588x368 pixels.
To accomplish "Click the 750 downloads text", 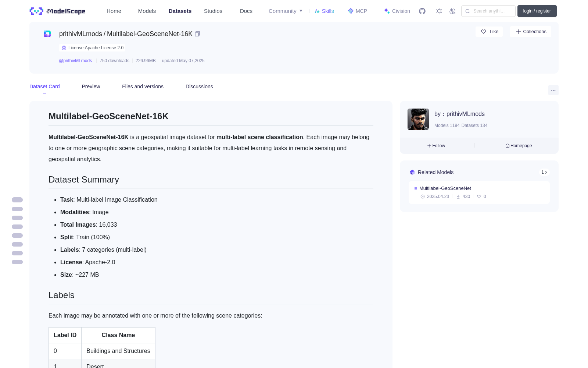I will click(114, 61).
